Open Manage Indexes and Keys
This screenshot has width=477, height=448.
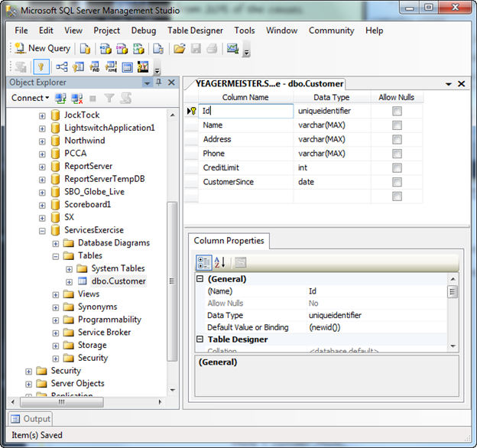(78, 67)
